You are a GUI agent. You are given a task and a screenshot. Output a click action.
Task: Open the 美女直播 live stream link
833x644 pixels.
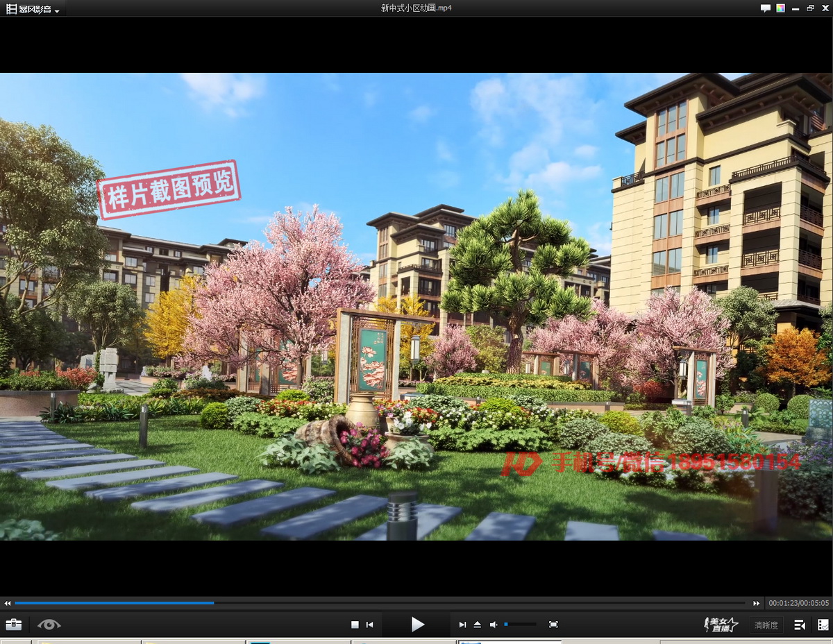[721, 625]
